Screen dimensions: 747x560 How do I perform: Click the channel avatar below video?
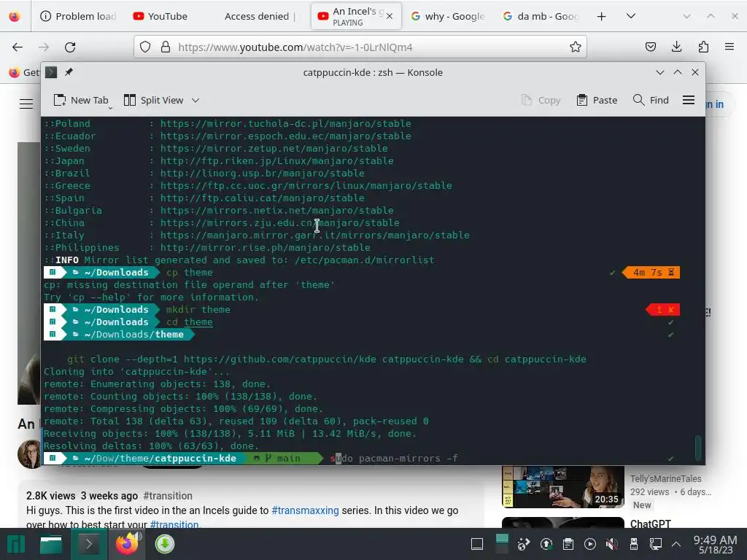pyautogui.click(x=29, y=455)
